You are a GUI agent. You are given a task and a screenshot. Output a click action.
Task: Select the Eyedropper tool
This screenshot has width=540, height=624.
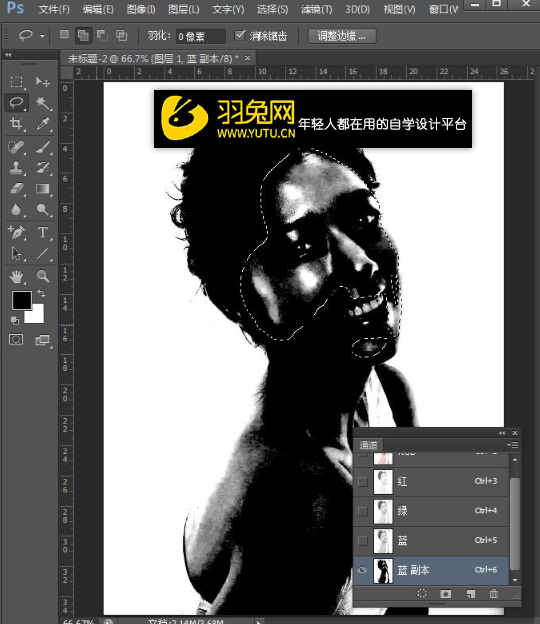[x=42, y=124]
